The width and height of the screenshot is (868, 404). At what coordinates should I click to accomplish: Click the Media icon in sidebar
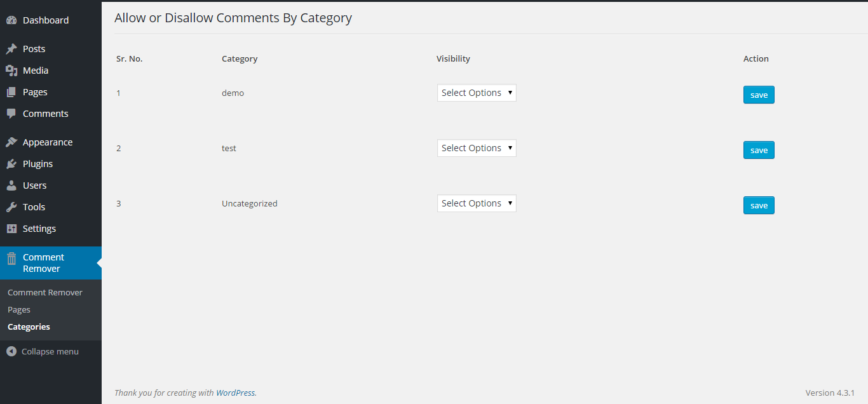click(11, 71)
